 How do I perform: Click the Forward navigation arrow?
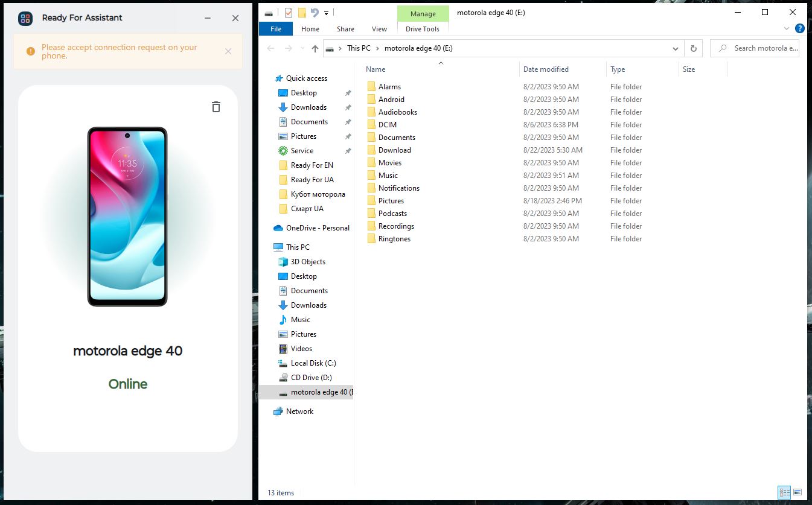click(289, 48)
